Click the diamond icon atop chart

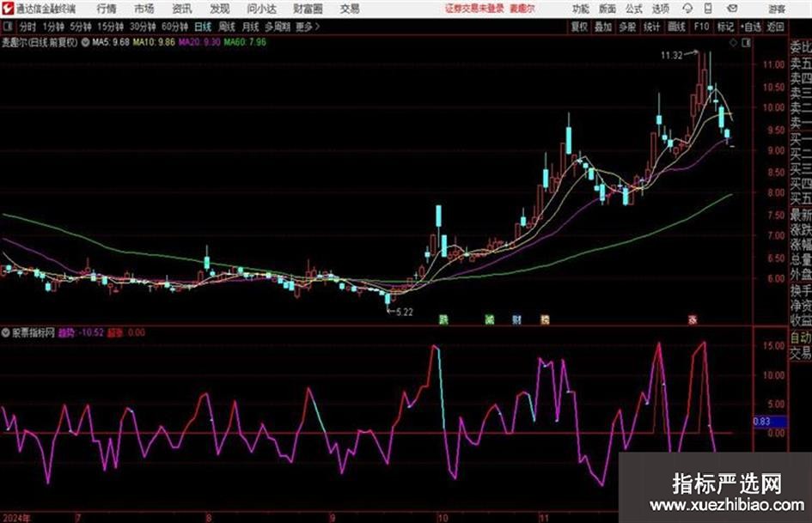[x=733, y=43]
